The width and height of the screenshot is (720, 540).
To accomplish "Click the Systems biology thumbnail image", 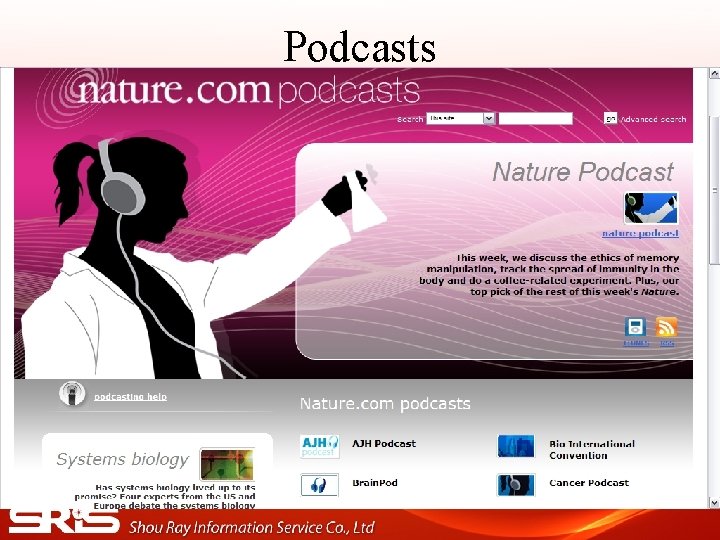I will tap(227, 464).
